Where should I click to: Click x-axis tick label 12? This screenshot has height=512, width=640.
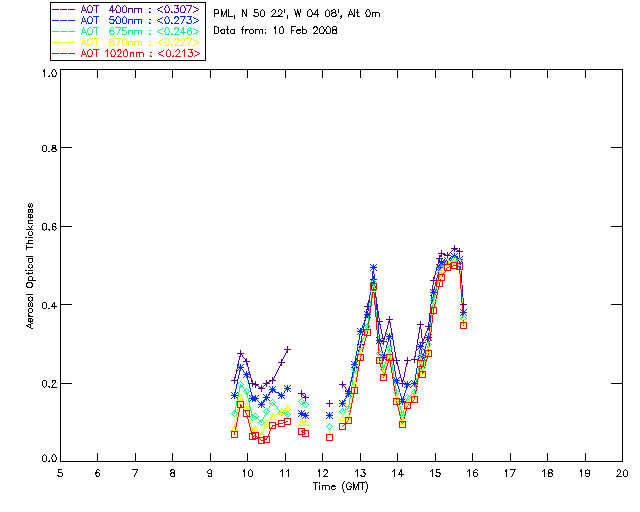click(322, 473)
